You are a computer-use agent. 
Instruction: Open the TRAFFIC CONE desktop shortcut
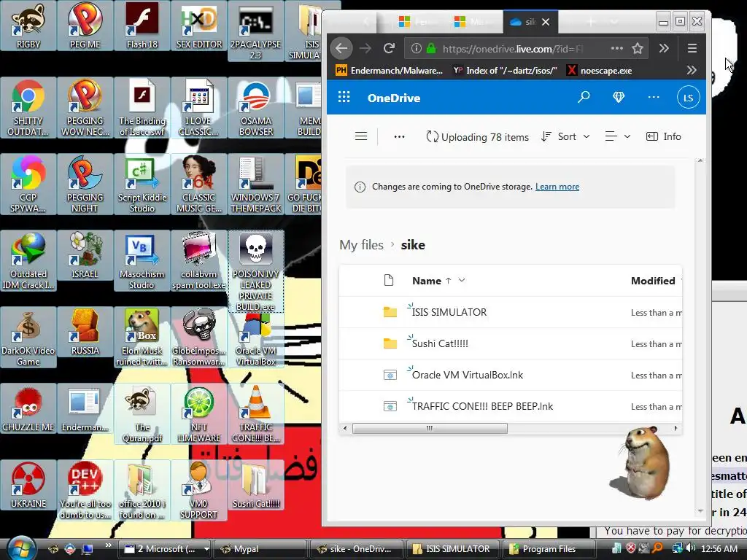(256, 414)
